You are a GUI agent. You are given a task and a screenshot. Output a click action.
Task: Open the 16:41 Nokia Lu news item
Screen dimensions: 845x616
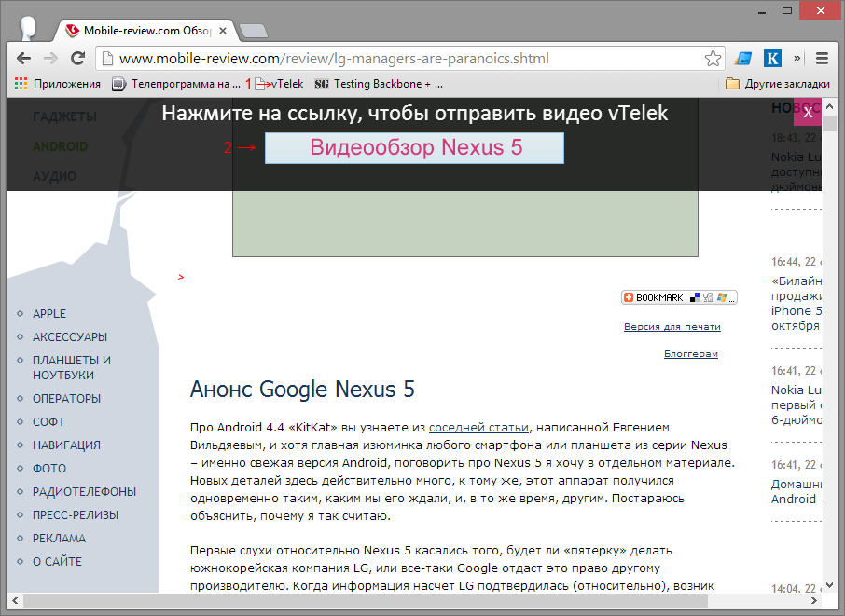[796, 404]
